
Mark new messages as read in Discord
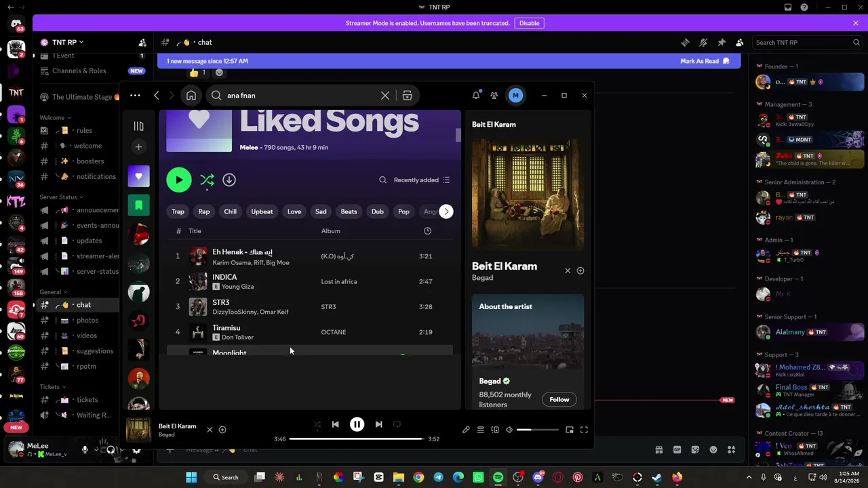coord(705,61)
